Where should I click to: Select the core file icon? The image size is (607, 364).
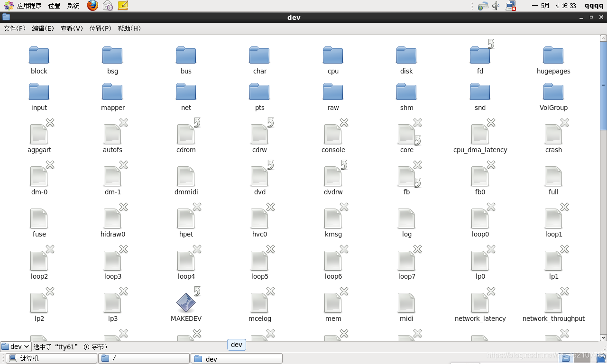point(406,134)
